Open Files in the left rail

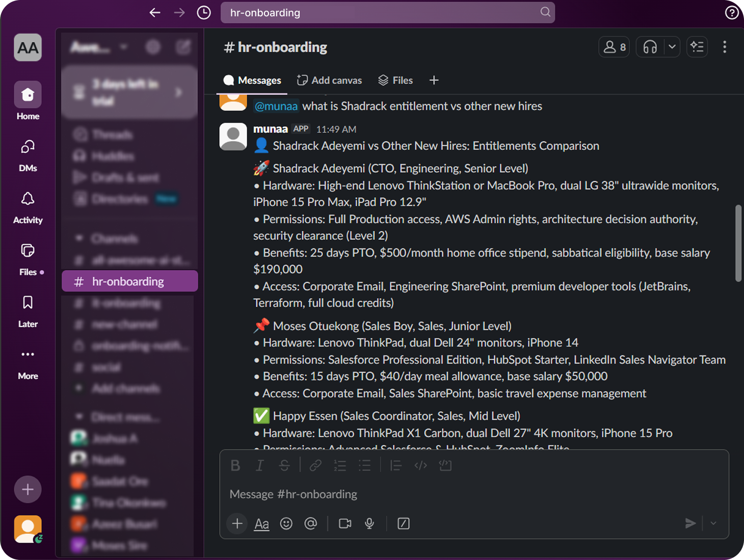coord(28,259)
